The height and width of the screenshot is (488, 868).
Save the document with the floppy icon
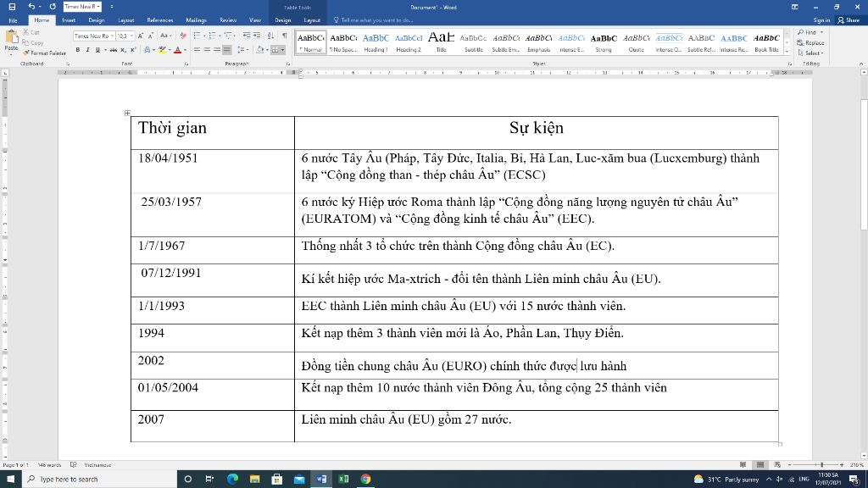click(12, 7)
